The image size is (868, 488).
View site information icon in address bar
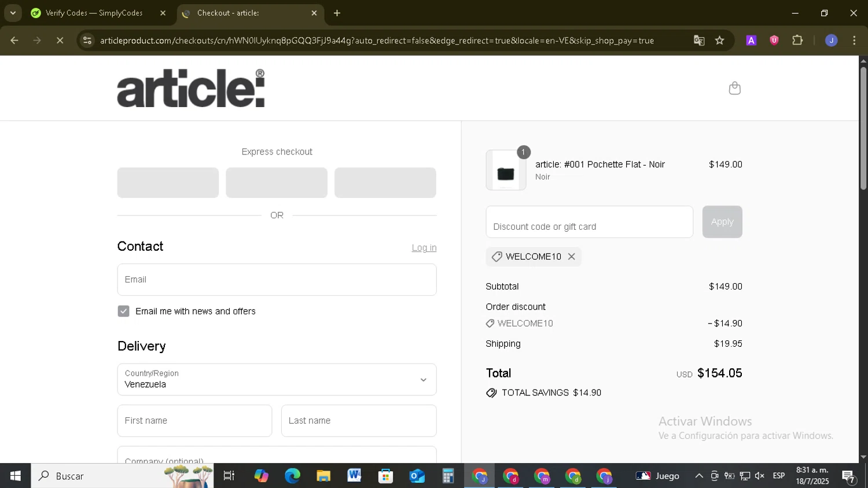[87, 41]
